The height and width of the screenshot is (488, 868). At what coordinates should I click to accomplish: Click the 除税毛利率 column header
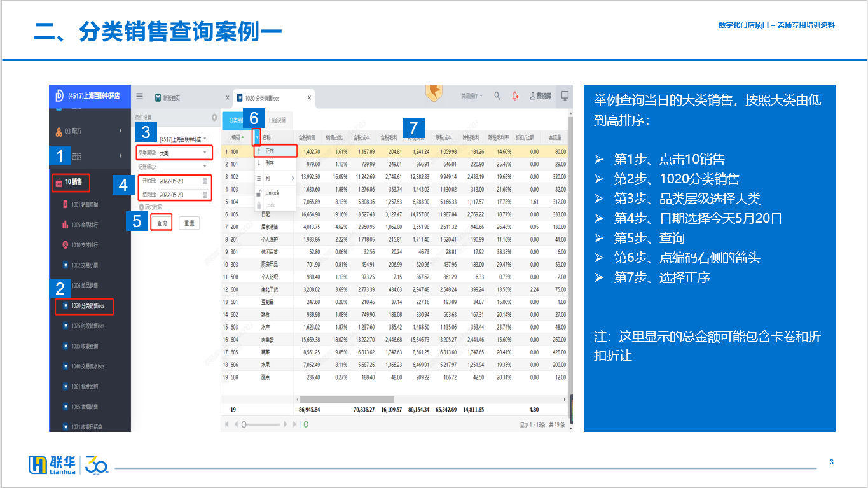499,137
